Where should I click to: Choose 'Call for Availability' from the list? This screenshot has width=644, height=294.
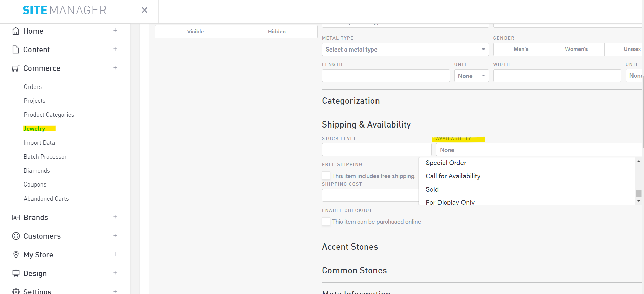pos(453,176)
